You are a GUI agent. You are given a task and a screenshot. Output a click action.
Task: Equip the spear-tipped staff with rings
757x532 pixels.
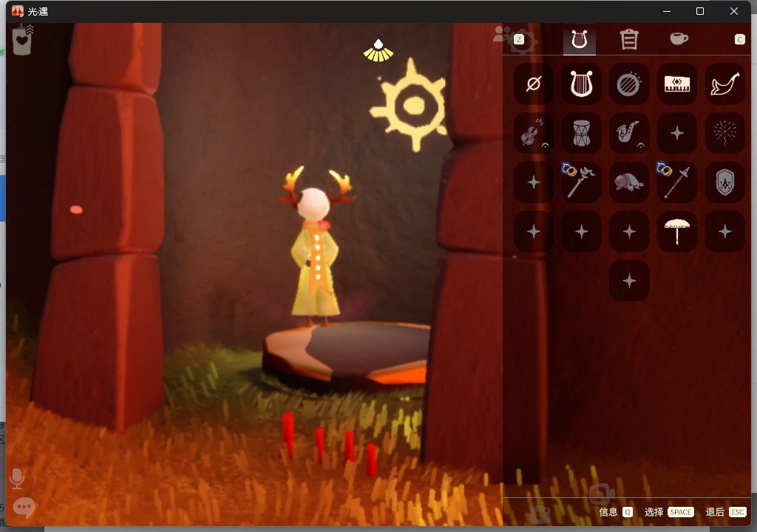tap(677, 183)
